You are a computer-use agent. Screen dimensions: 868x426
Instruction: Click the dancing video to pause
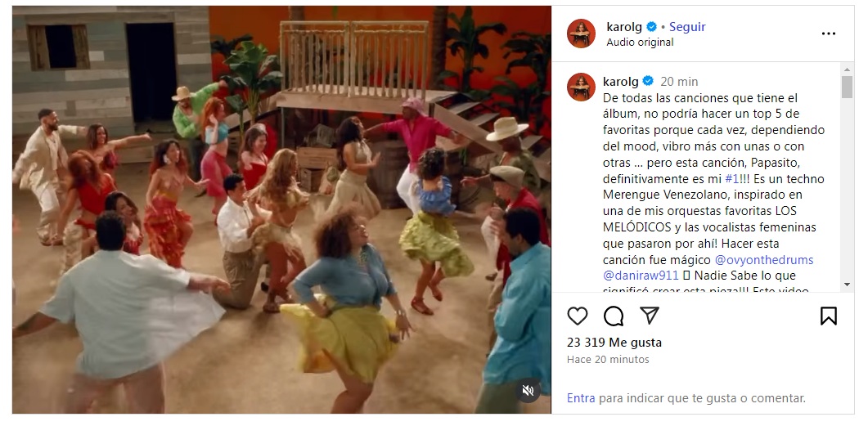point(281,209)
